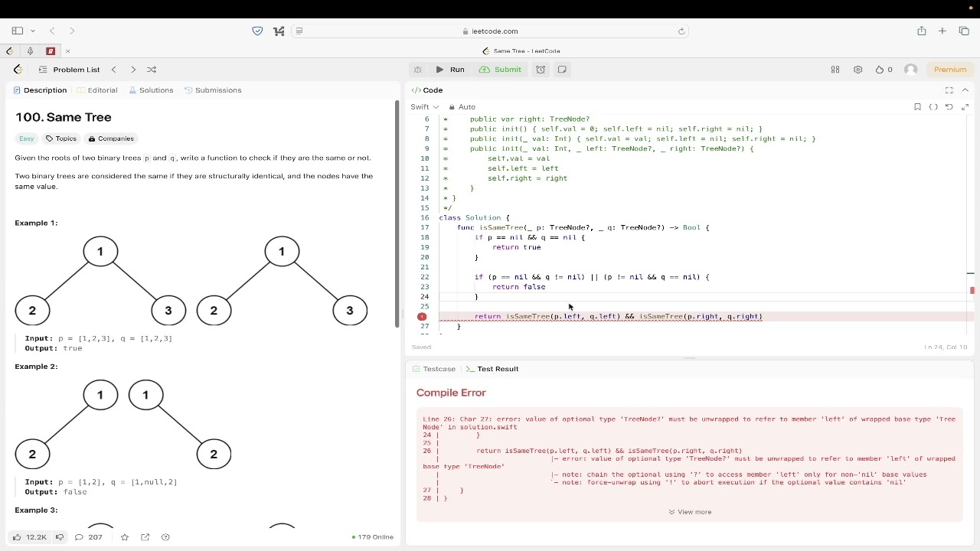Add problem to favorites star
980x551 pixels.
click(x=125, y=537)
